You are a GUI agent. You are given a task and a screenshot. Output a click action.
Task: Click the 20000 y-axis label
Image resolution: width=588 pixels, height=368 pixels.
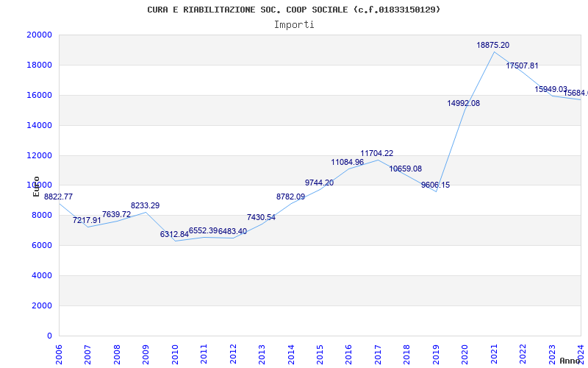point(39,35)
